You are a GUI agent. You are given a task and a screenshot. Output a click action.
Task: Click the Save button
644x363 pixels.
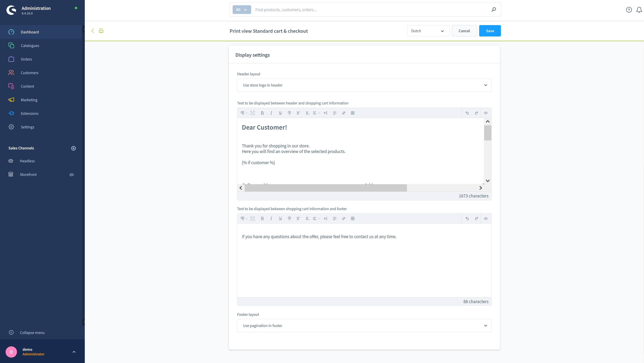click(490, 31)
